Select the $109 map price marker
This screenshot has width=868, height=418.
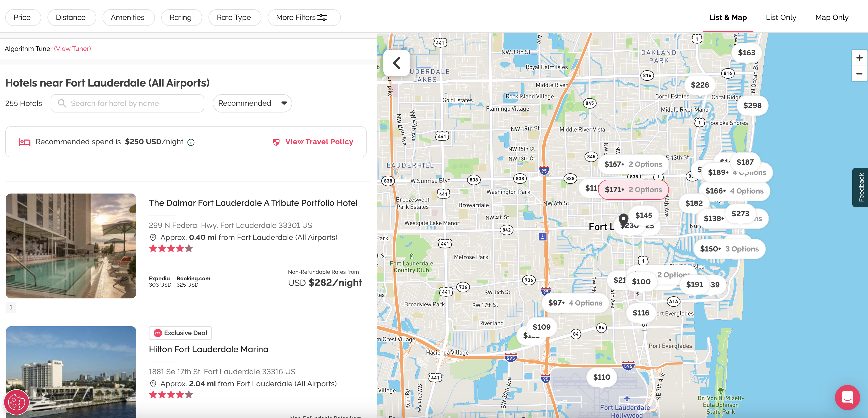point(542,327)
